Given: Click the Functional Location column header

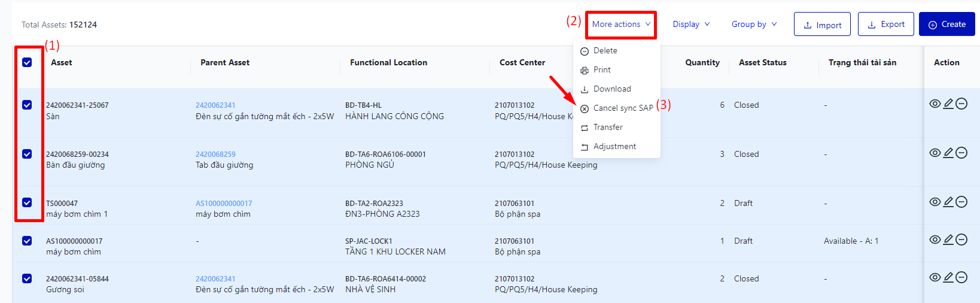Looking at the screenshot, I should click(388, 62).
